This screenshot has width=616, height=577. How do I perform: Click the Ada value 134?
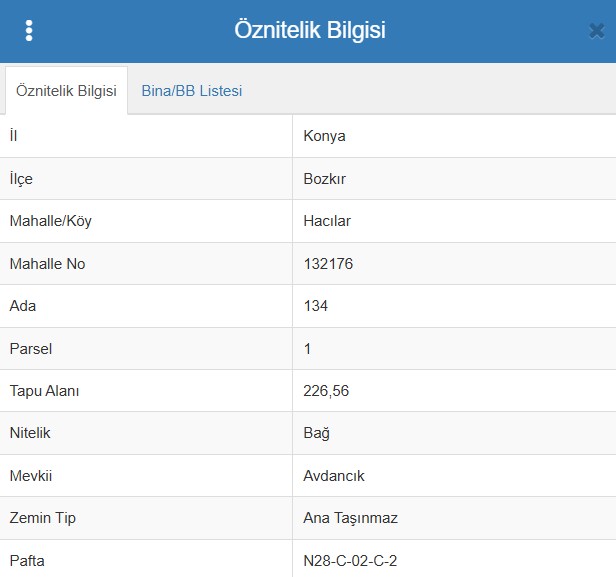pyautogui.click(x=315, y=306)
